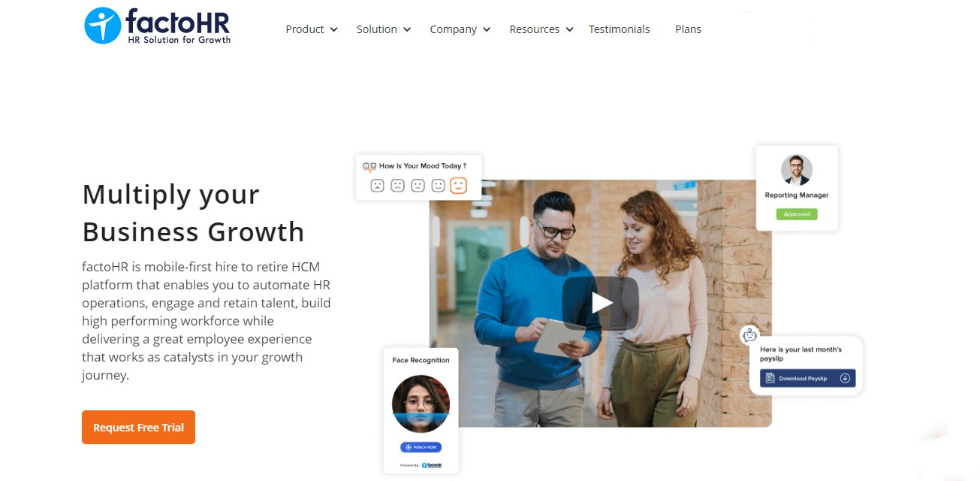Viewport: 980px width, 481px height.
Task: Click the Face Recognition scan photo
Action: pos(421,403)
